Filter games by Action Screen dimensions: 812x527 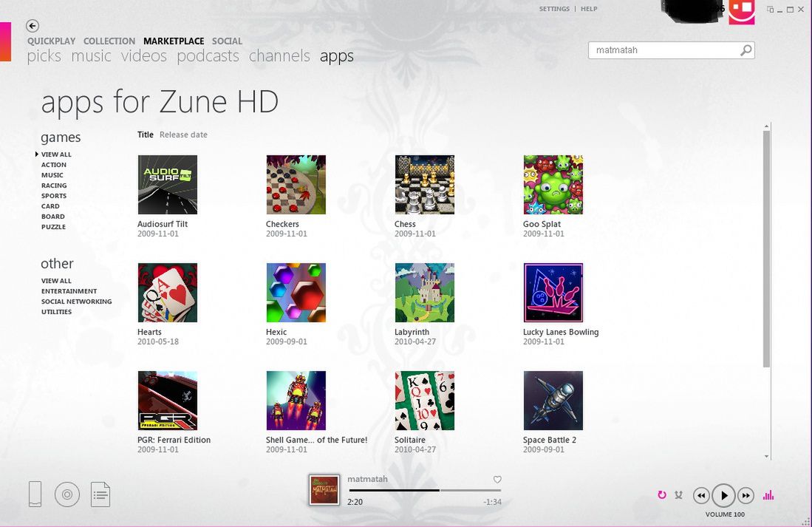(x=54, y=165)
